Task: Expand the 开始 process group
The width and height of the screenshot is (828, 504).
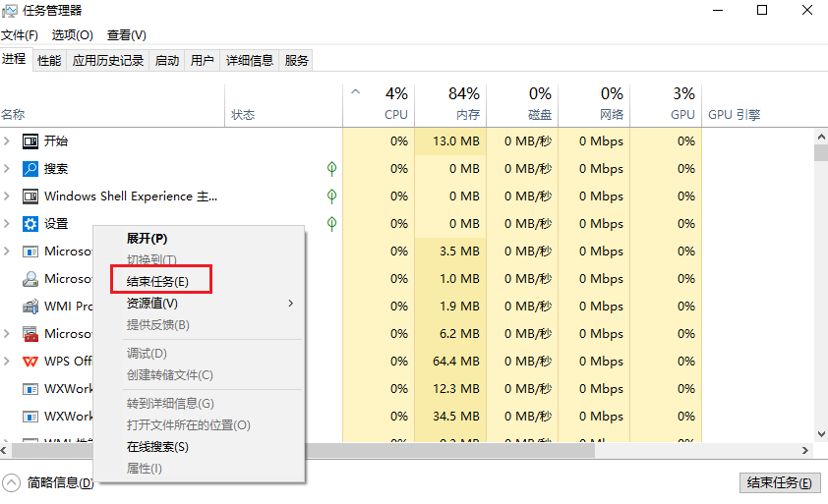Action: (x=6, y=140)
